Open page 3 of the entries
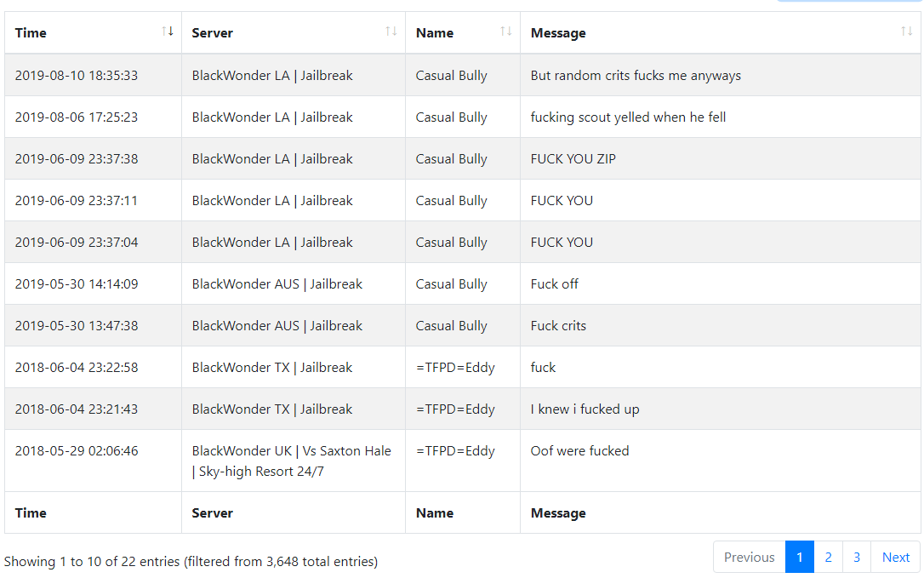 (857, 557)
